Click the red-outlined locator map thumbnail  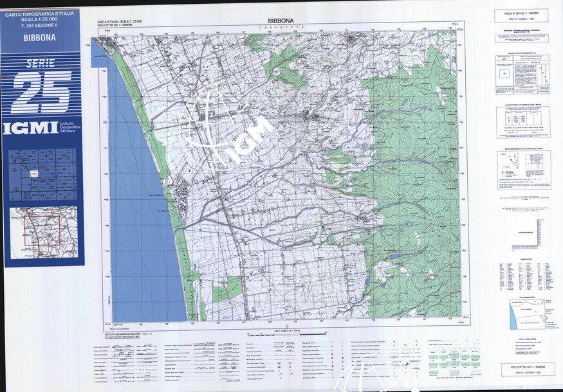click(x=42, y=231)
